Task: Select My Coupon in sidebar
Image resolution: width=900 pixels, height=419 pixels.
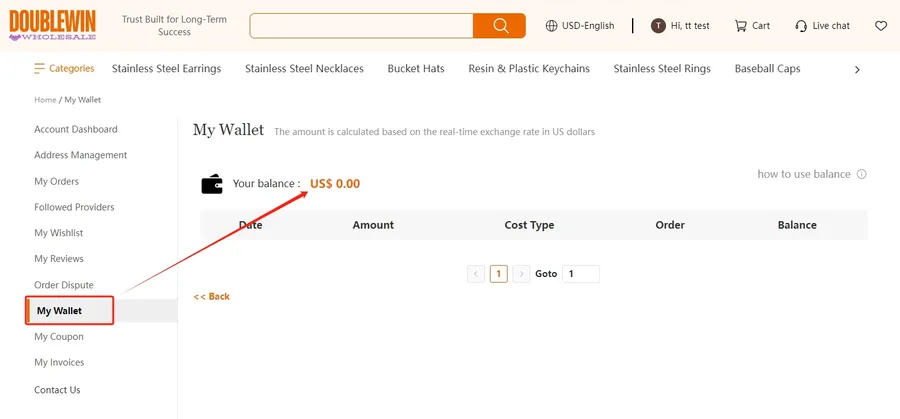Action: pyautogui.click(x=59, y=337)
